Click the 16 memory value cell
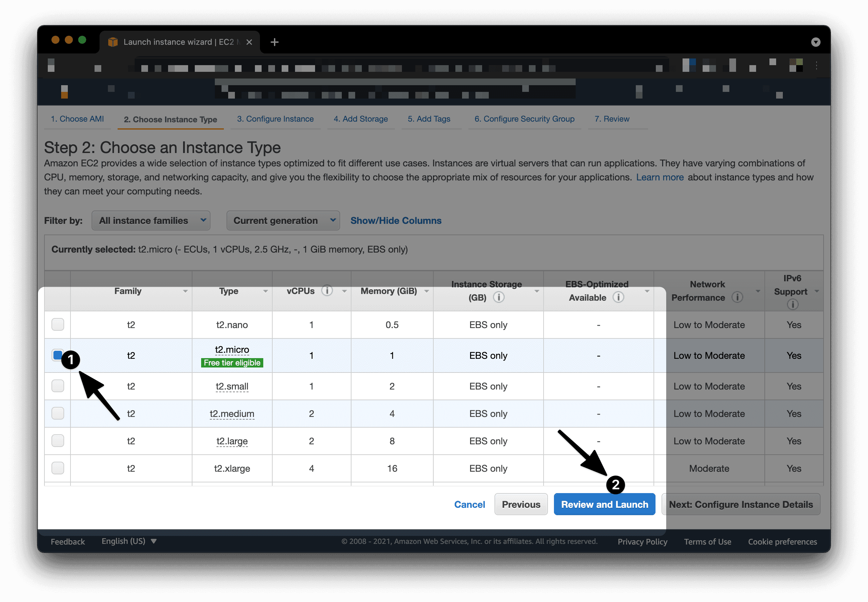868x602 pixels. pyautogui.click(x=392, y=468)
